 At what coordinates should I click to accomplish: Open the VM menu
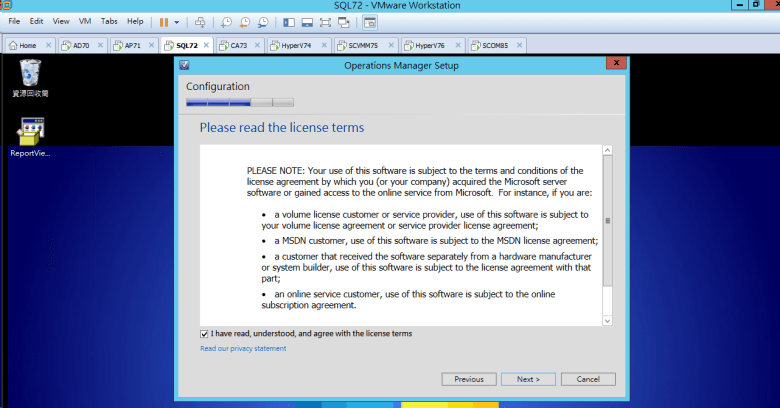coord(84,21)
